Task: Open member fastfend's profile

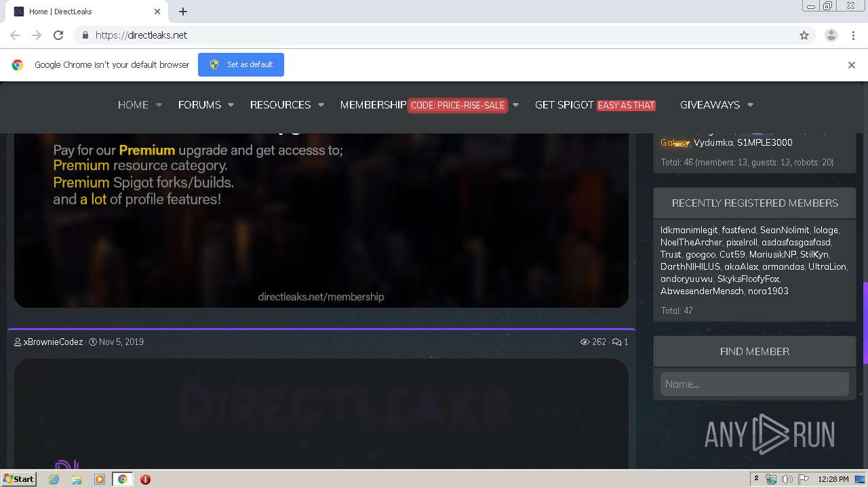Action: pyautogui.click(x=738, y=230)
